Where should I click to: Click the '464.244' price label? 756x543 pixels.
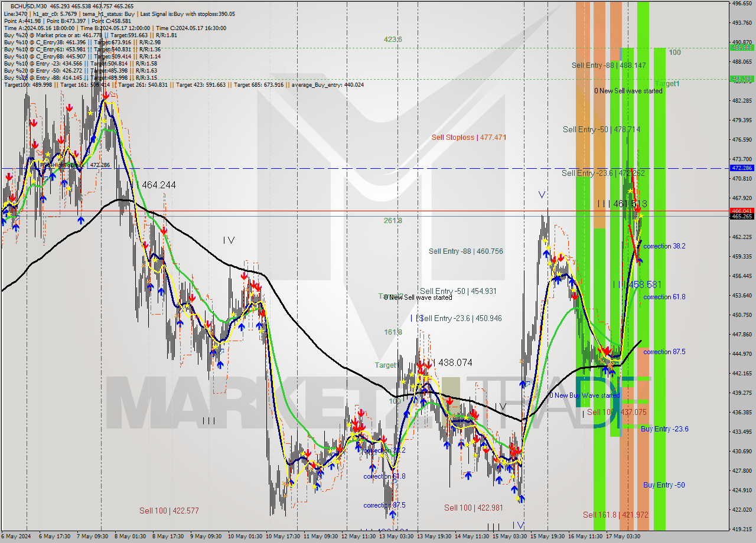pos(159,185)
